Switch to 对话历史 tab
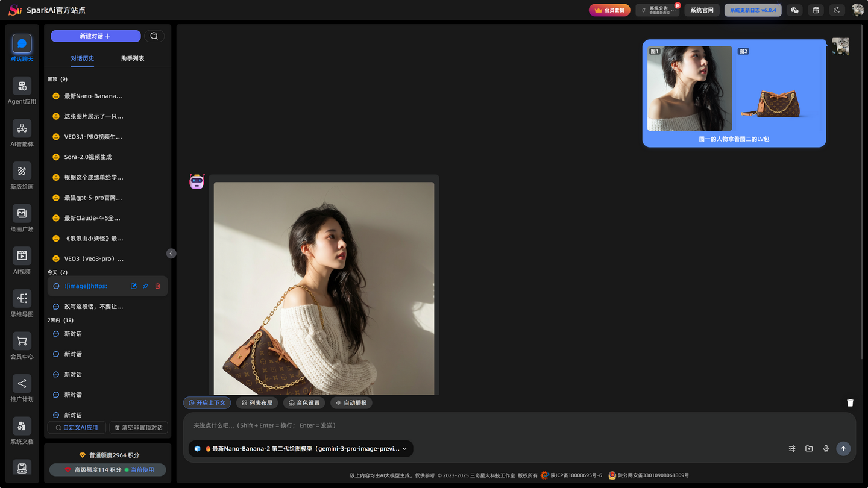Viewport: 868px width, 488px height. pos(82,58)
